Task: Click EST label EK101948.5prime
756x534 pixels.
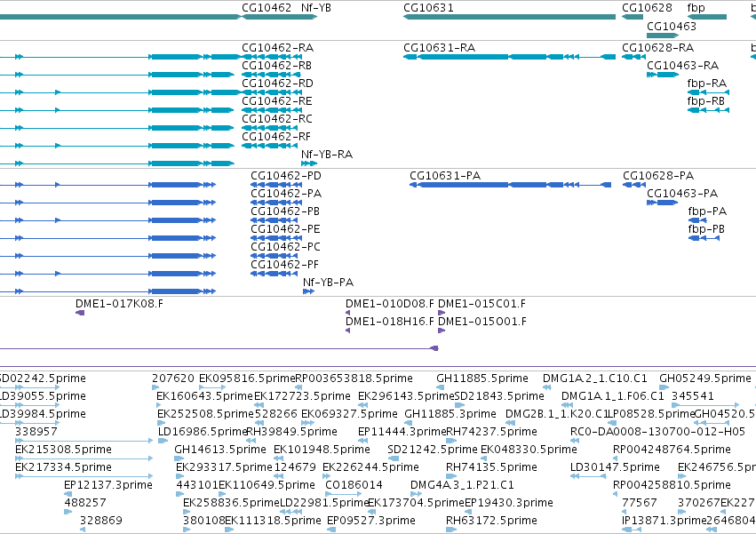Action: pos(322,450)
